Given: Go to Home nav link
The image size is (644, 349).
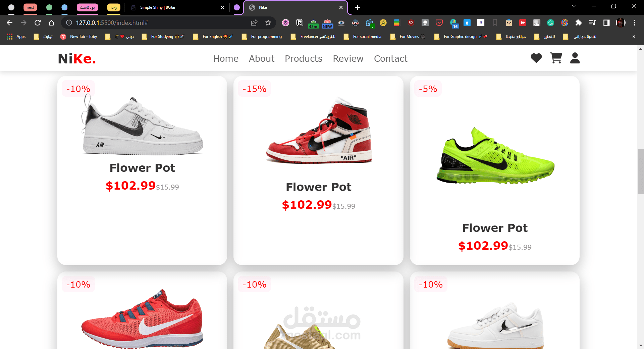Looking at the screenshot, I should [226, 59].
